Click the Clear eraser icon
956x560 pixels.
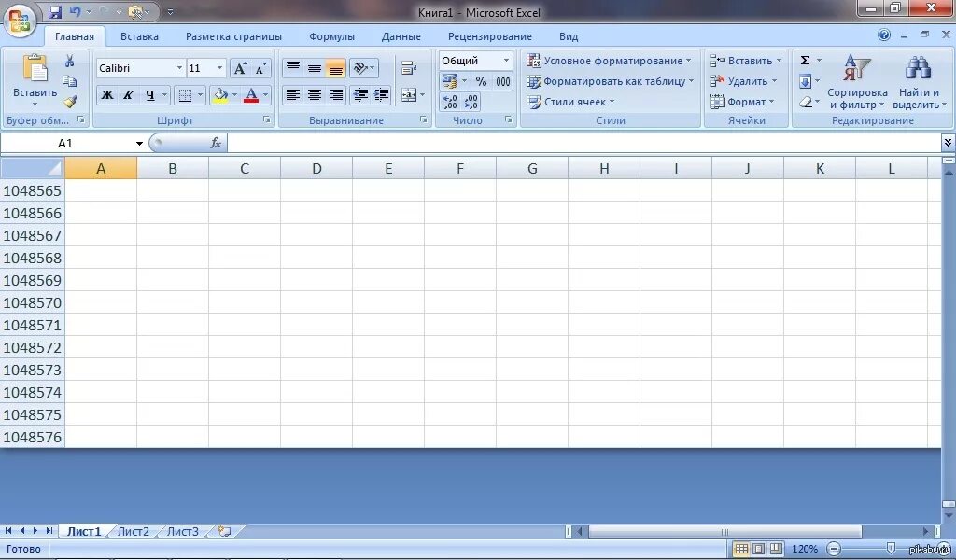click(806, 102)
